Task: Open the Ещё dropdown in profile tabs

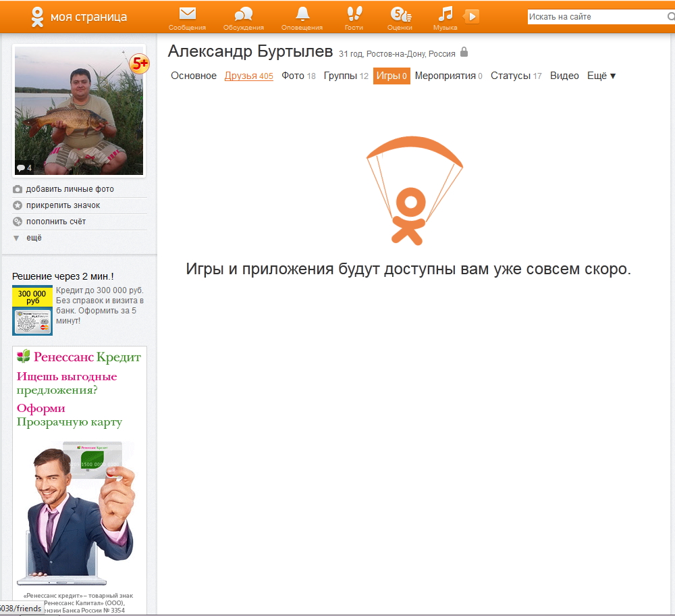Action: [x=601, y=76]
